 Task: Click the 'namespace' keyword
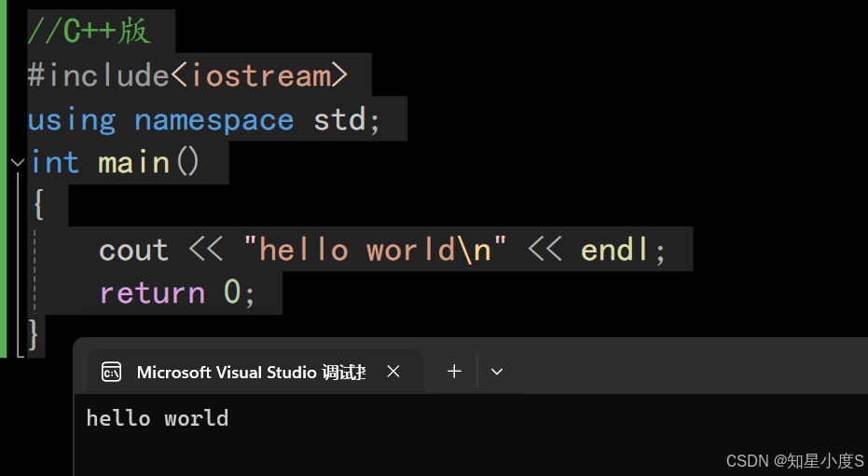pyautogui.click(x=214, y=120)
